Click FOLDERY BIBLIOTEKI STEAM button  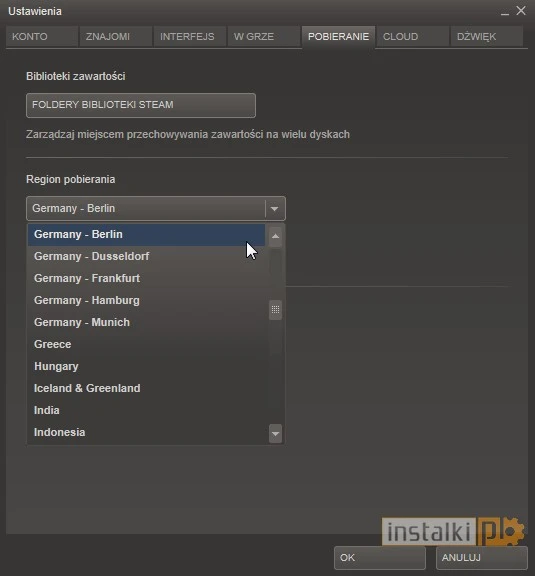(141, 105)
